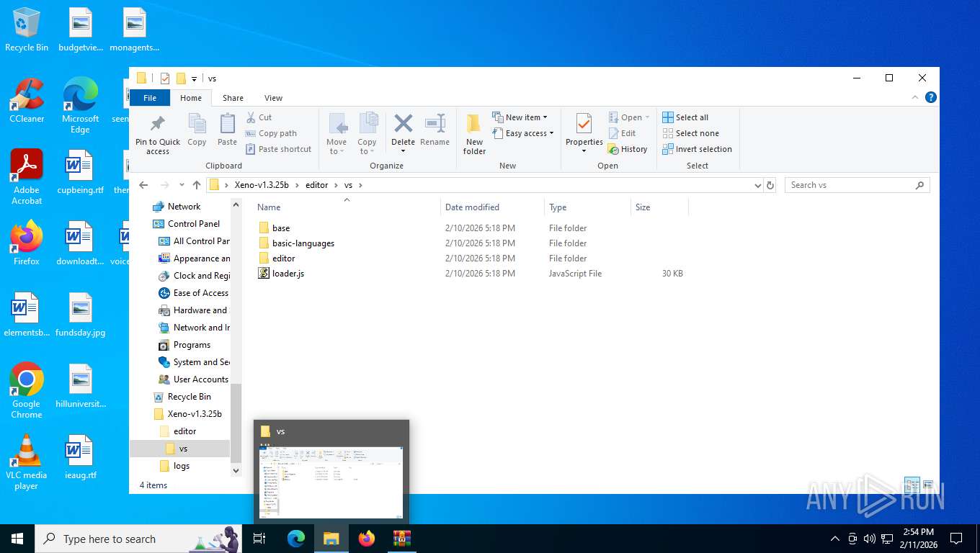Click editor in address breadcrumb
This screenshot has width=980, height=553.
pos(316,185)
